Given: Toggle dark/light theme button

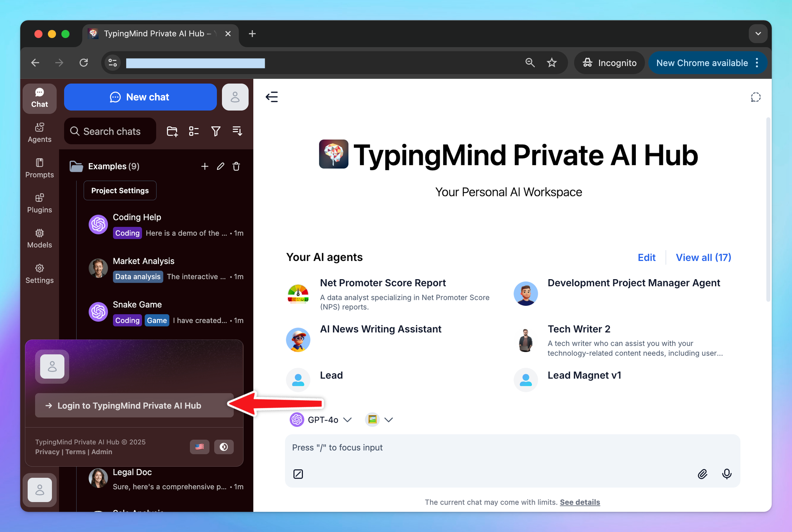Looking at the screenshot, I should click(224, 447).
